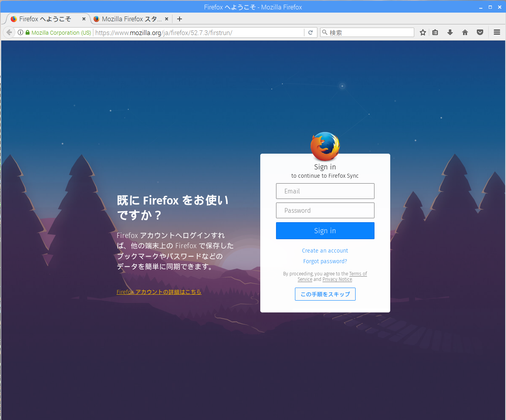The image size is (506, 420).
Task: Click the green padlock security icon
Action: pyautogui.click(x=28, y=32)
